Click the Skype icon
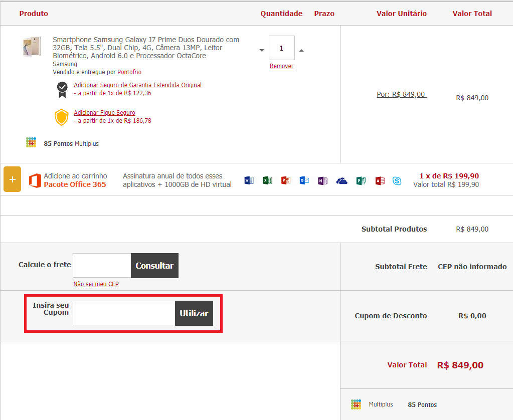The image size is (513, 420). coord(397,181)
